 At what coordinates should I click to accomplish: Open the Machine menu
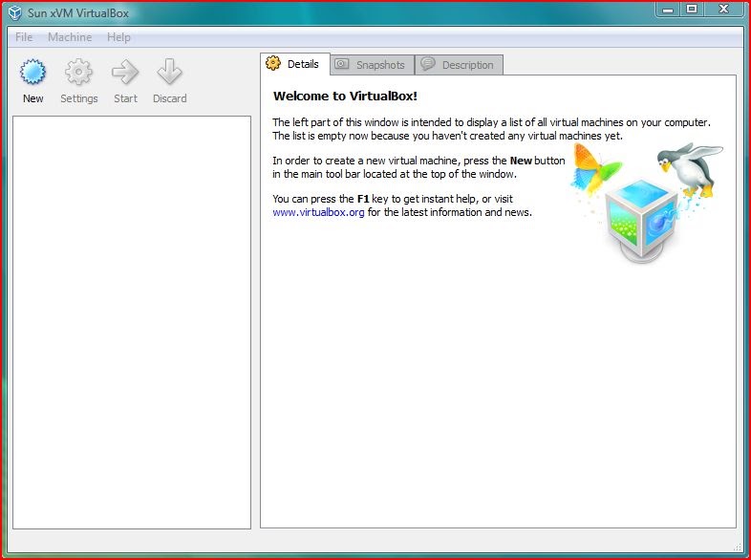(x=70, y=37)
